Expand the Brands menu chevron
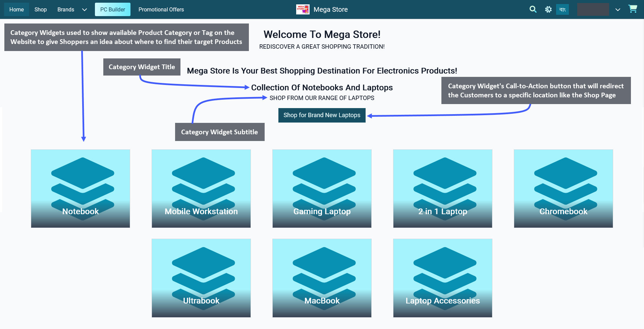This screenshot has height=329, width=644. point(85,10)
